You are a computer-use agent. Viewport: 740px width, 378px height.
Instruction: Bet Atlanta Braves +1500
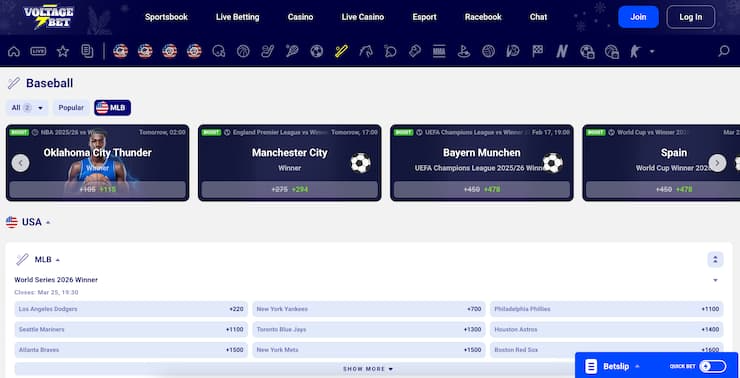tap(131, 350)
